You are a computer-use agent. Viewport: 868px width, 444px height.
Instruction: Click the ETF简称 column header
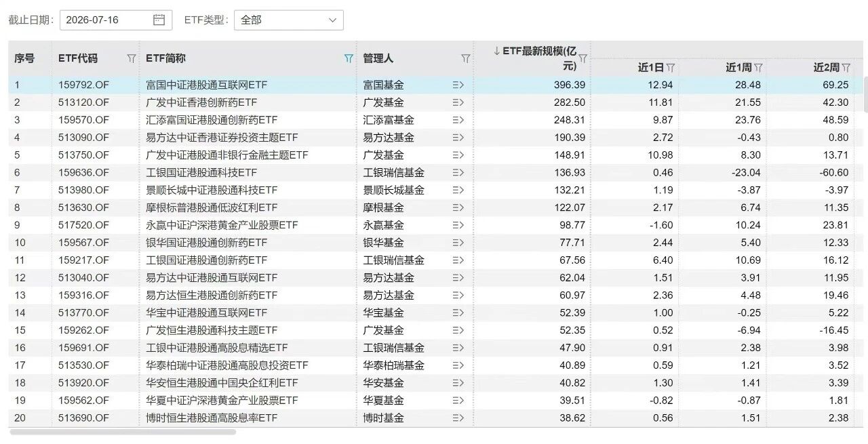(165, 58)
